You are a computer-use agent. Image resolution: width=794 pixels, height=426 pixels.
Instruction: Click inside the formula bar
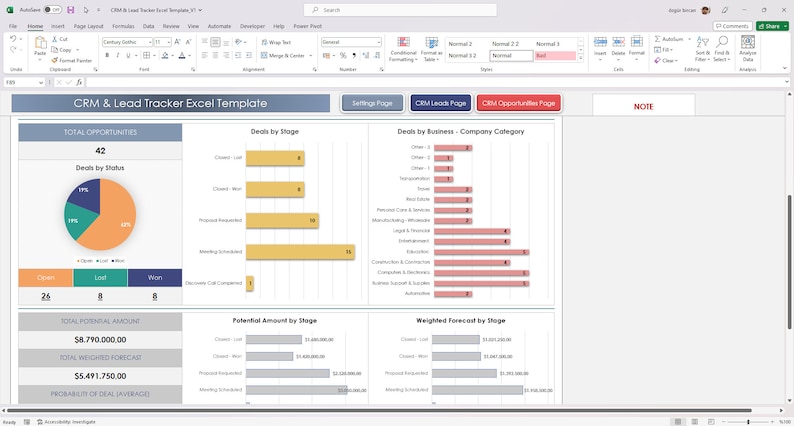pyautogui.click(x=435, y=82)
